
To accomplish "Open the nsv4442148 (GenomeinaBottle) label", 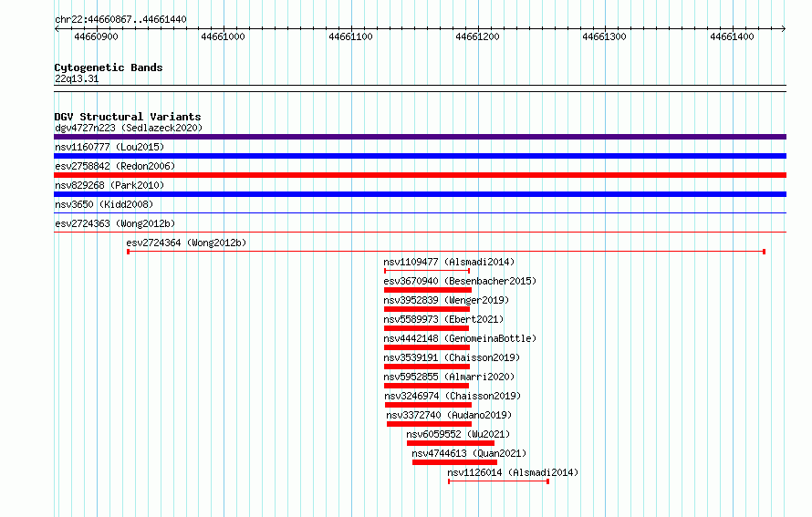I will pyautogui.click(x=460, y=338).
